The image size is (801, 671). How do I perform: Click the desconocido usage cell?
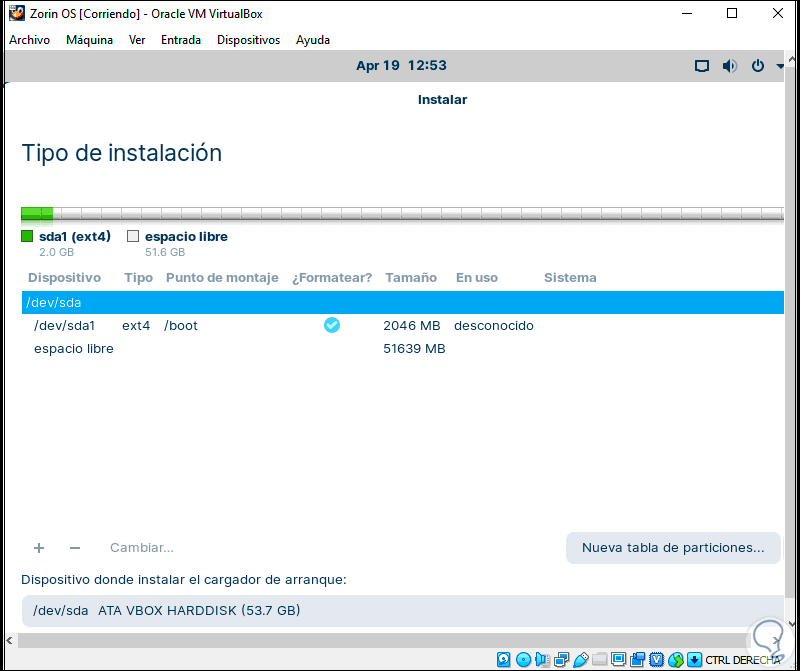pyautogui.click(x=494, y=325)
